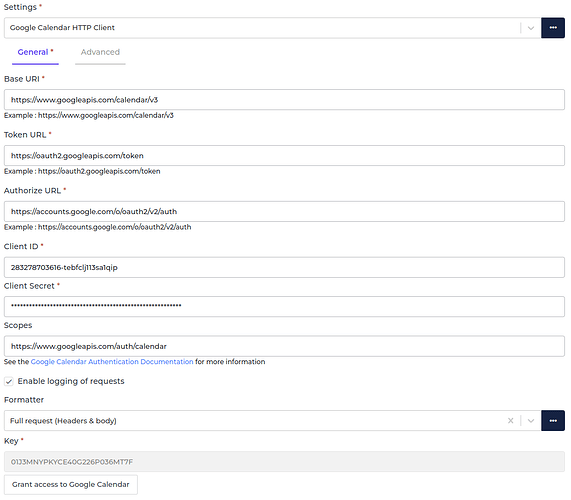Viewport: 571px width, 500px height.
Task: Click into the Token URL input field
Action: 284,155
